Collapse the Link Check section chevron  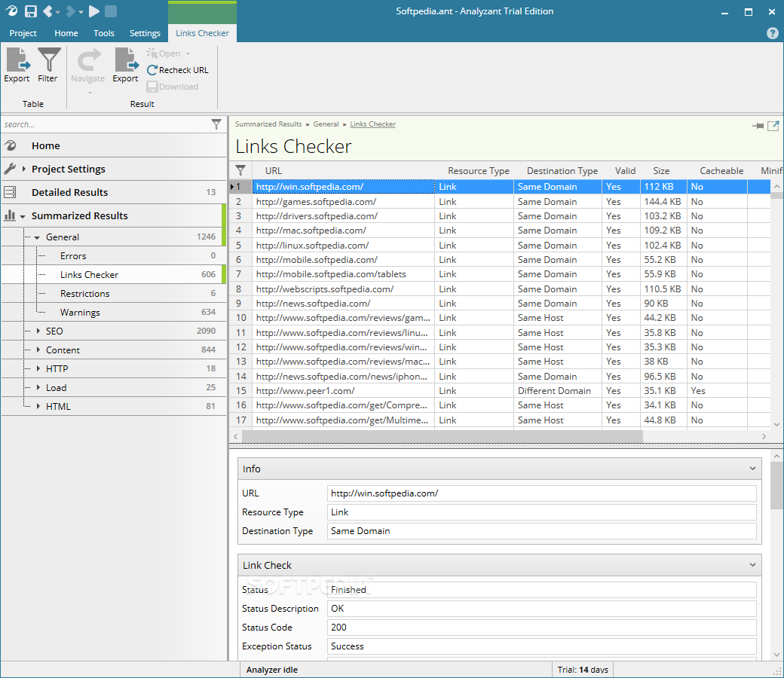752,564
